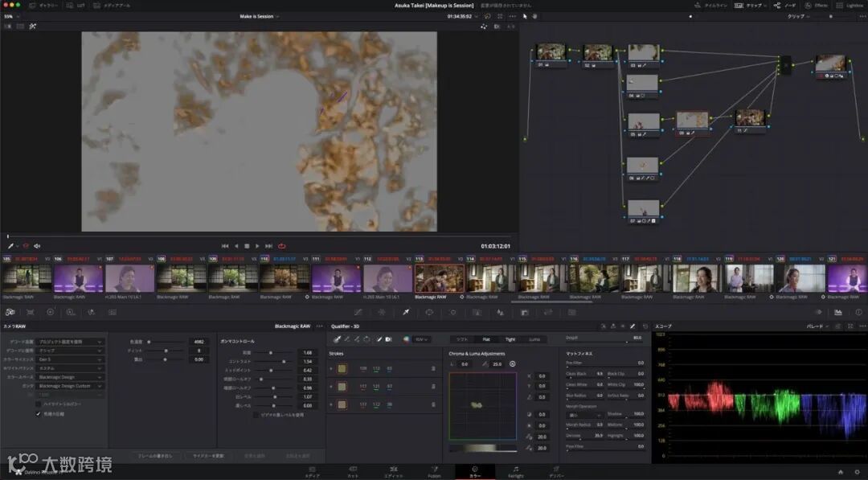
Task: Toggle the highlight recovery checkbox
Action: [38, 404]
